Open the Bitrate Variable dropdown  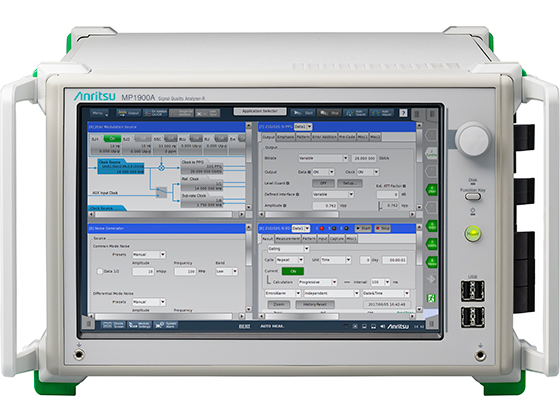(323, 158)
